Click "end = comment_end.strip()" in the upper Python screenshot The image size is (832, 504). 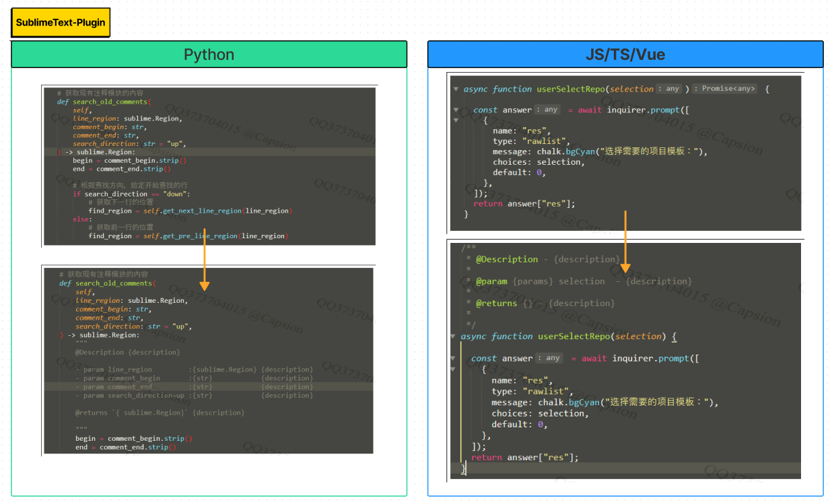point(122,169)
